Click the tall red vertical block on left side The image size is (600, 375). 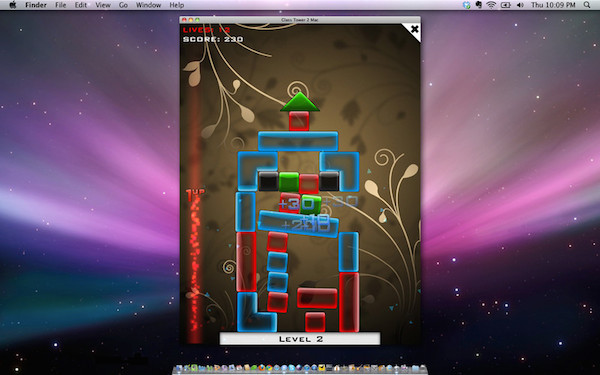[246, 262]
